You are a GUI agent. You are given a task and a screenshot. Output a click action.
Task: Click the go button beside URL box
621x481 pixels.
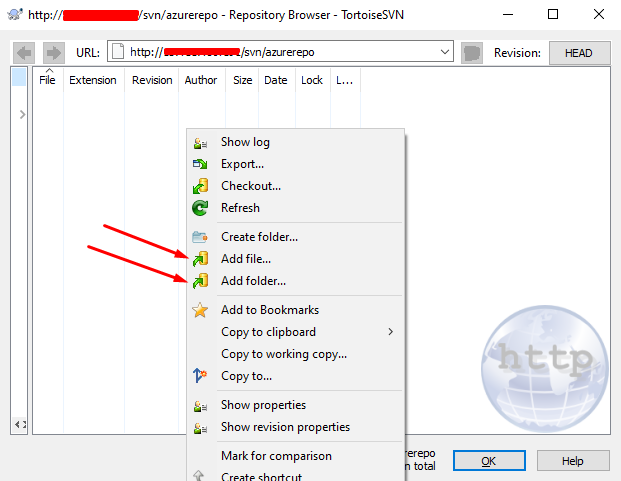(472, 53)
